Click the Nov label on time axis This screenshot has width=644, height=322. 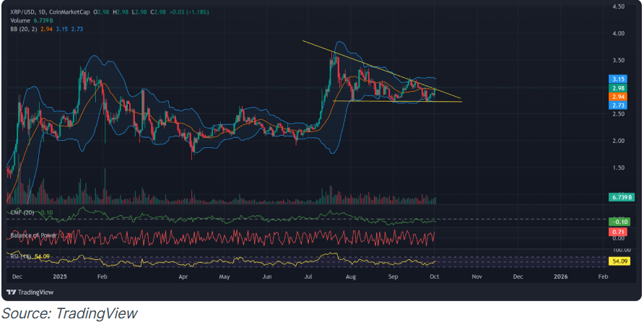pos(477,277)
